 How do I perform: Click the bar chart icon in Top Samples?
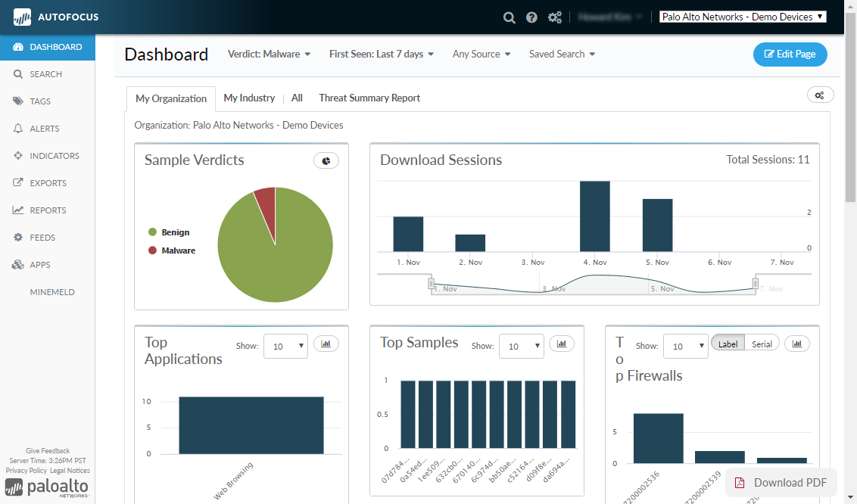tap(562, 344)
